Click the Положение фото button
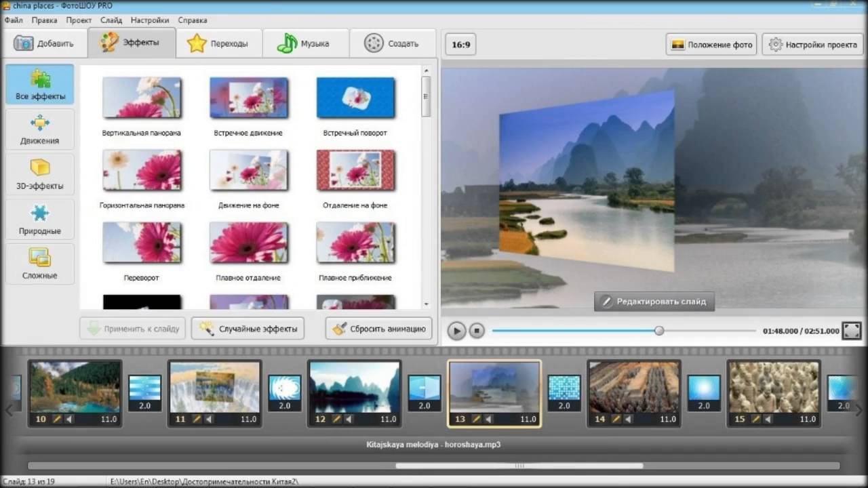This screenshot has height=488, width=868. [711, 45]
